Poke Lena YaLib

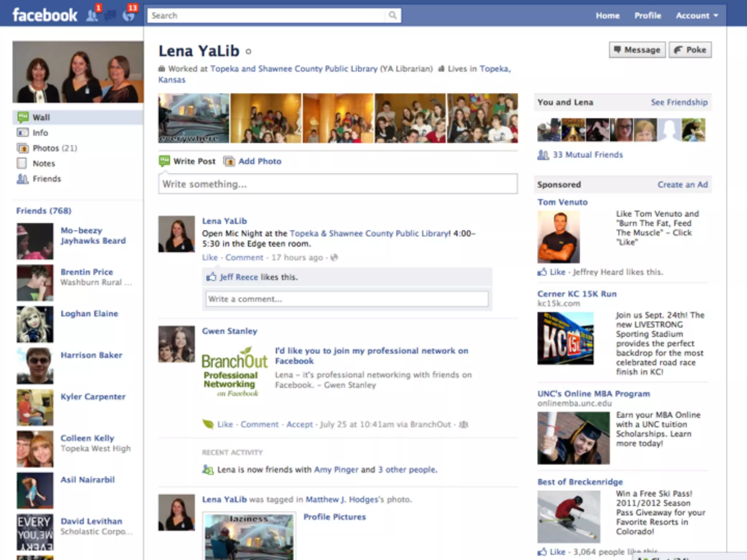coord(690,50)
